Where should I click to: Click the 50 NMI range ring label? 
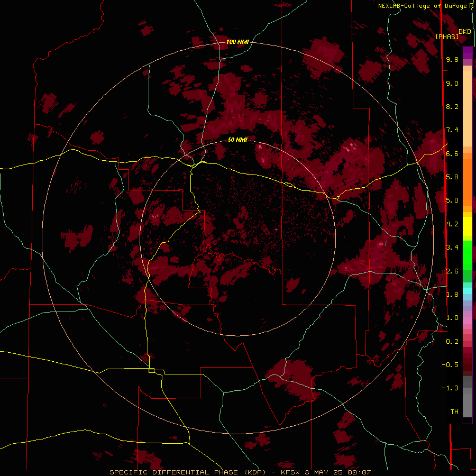pyautogui.click(x=237, y=140)
